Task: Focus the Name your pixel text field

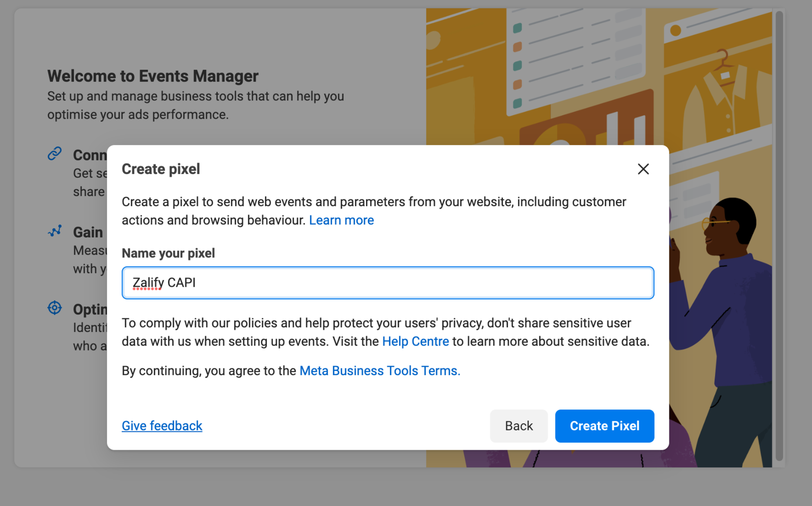Action: (x=388, y=283)
